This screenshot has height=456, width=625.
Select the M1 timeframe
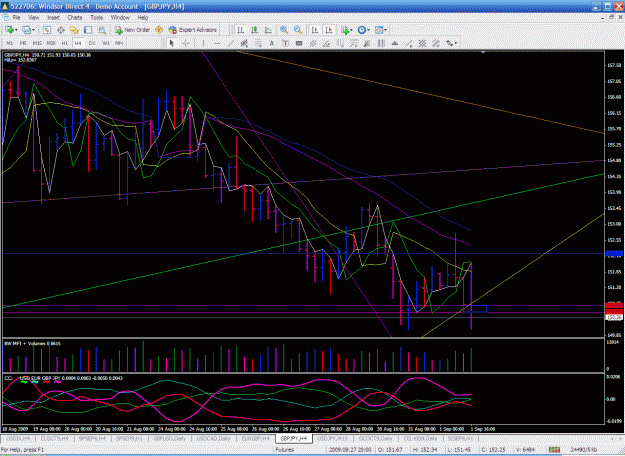[10, 43]
